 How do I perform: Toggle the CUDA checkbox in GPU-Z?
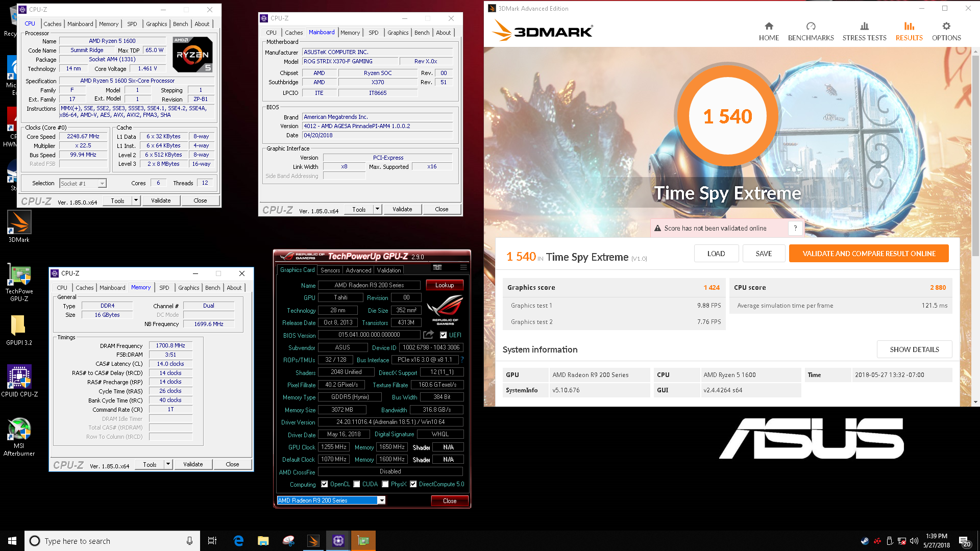(x=357, y=484)
